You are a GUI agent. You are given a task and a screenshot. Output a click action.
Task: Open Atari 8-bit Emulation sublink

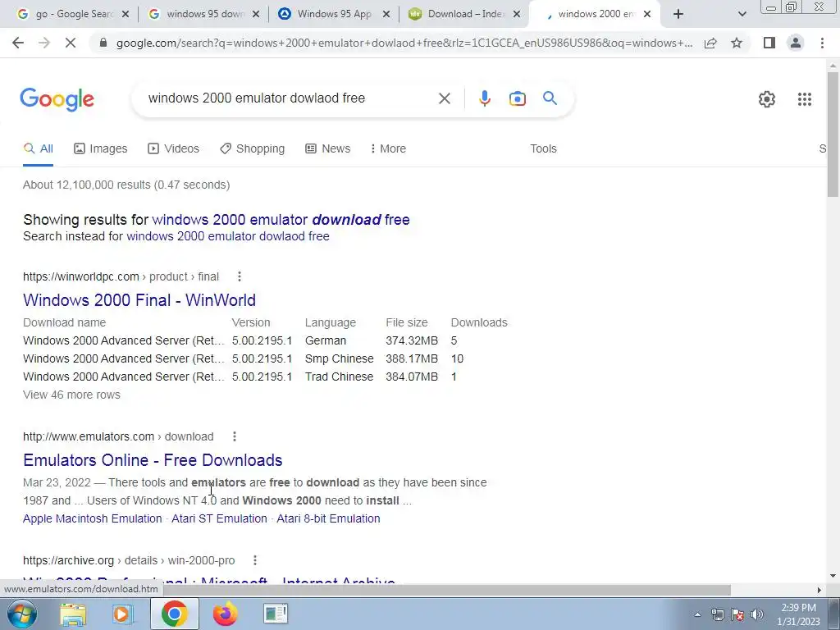328,518
